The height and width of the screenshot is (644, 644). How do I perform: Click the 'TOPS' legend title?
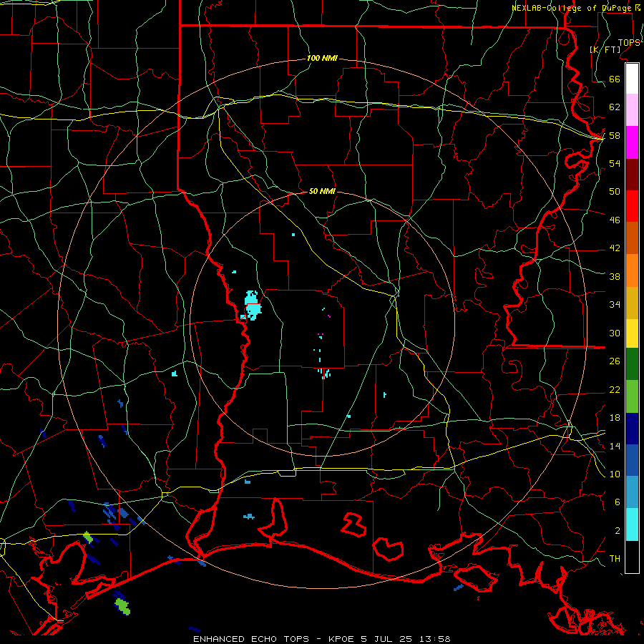(629, 42)
